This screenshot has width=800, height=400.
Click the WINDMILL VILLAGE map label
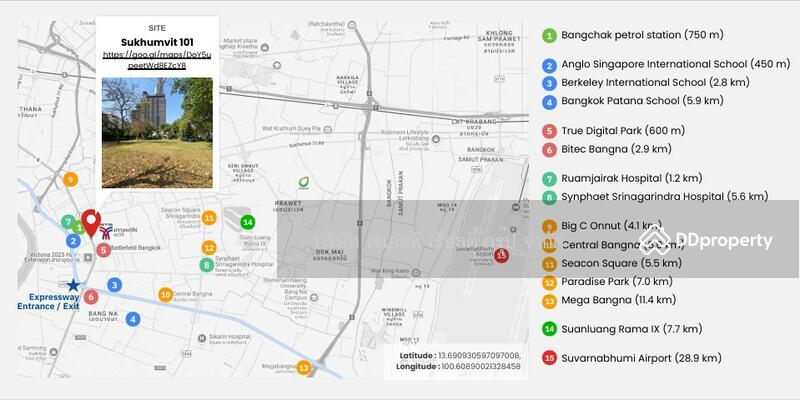click(393, 317)
